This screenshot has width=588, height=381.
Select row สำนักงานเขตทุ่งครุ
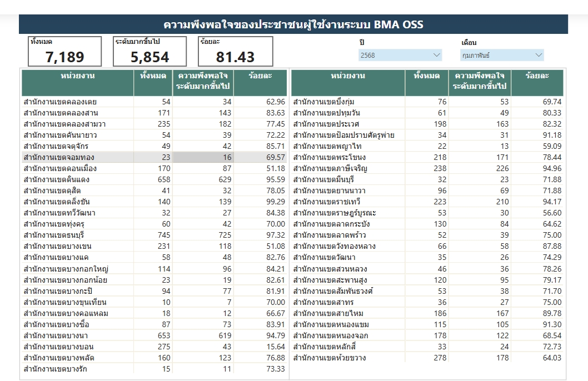154,224
